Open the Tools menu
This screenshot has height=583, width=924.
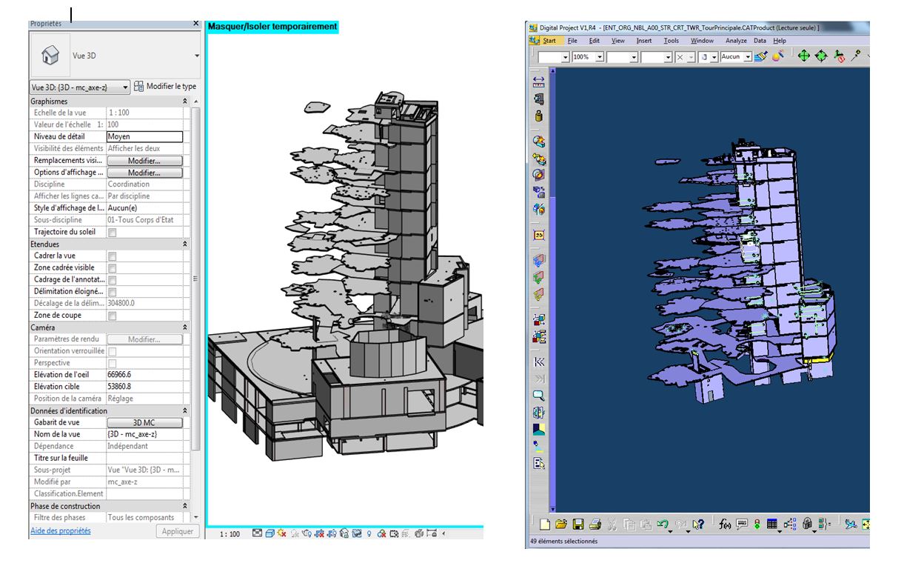671,41
